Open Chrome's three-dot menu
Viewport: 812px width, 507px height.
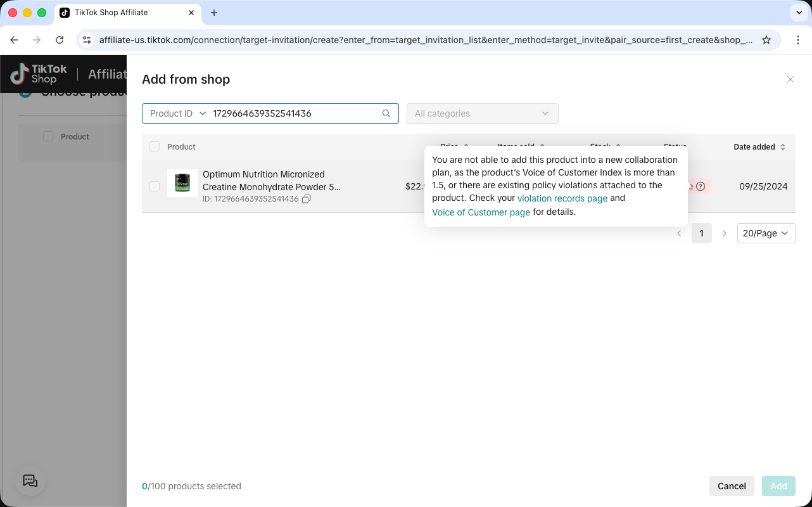pos(798,40)
